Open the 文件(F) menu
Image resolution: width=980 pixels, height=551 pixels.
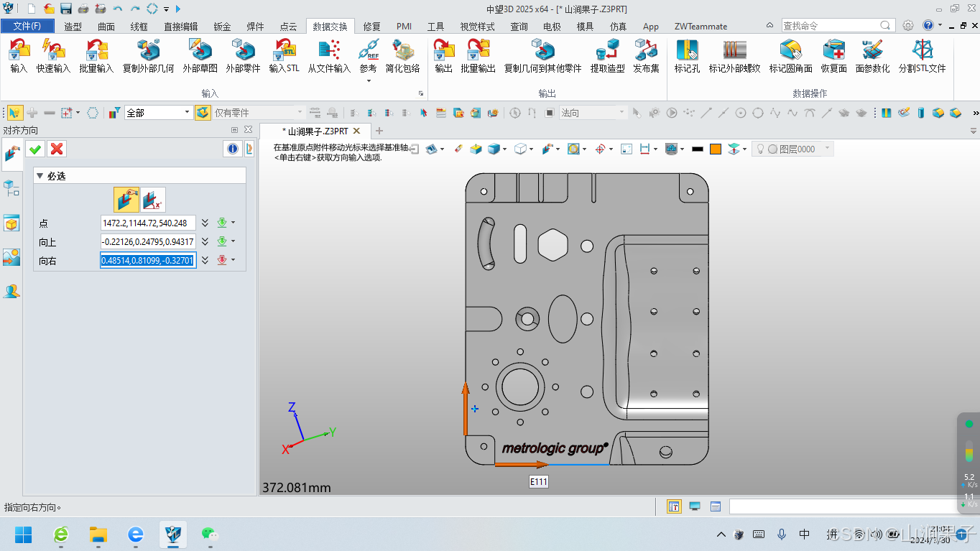click(27, 26)
